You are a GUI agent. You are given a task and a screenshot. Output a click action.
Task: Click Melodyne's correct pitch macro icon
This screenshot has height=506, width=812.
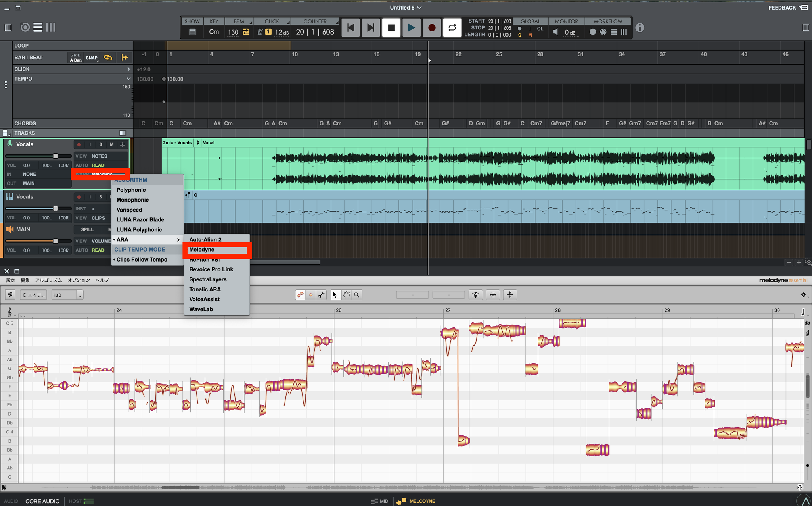click(x=475, y=295)
